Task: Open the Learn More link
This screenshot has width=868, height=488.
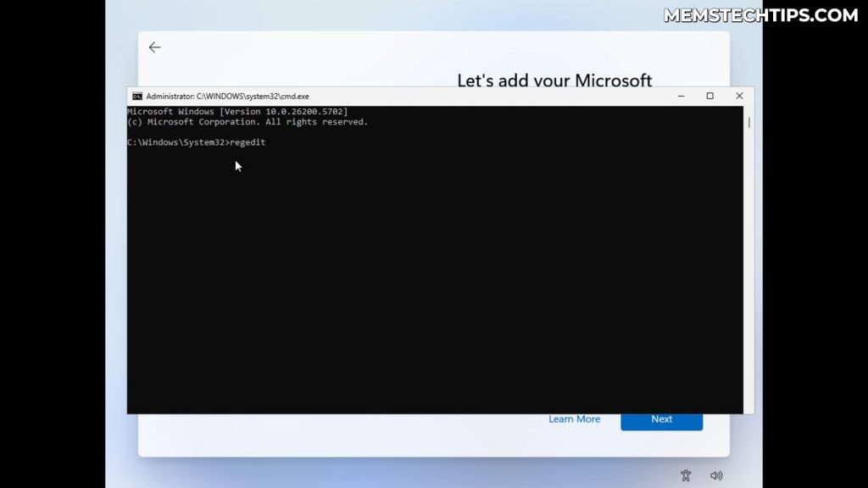Action: click(x=574, y=419)
